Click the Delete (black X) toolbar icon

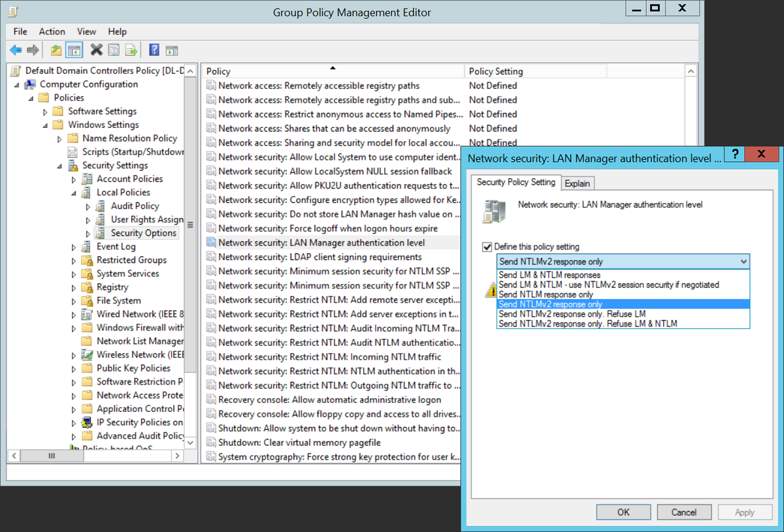[97, 50]
